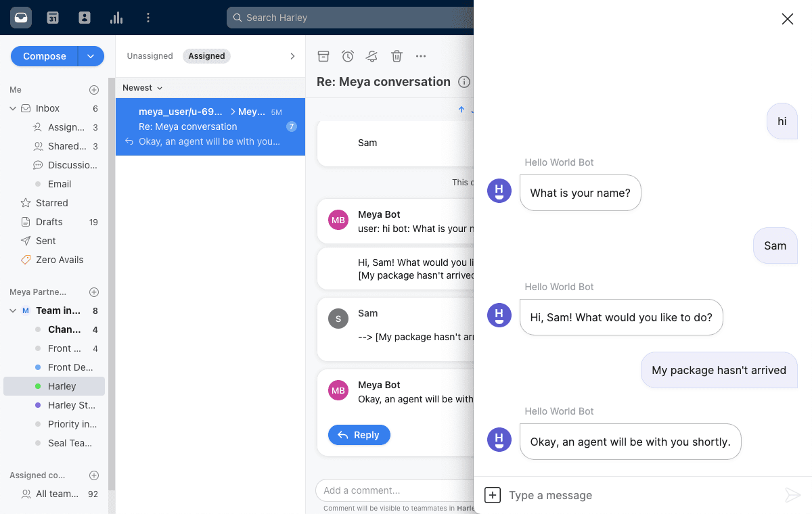
Task: Click the Compose button
Action: coord(45,56)
